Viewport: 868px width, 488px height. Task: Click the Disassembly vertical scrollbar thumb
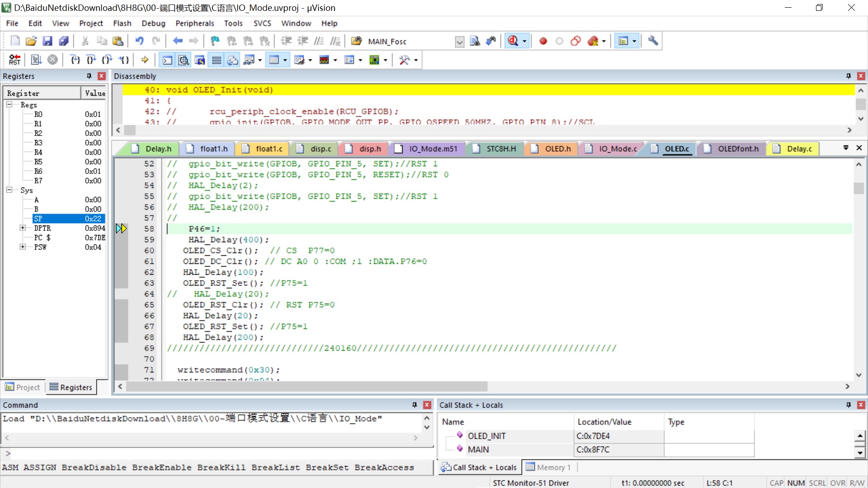point(861,104)
